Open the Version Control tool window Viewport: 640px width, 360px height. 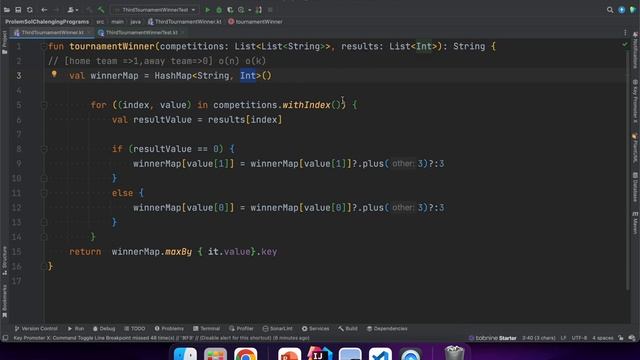click(36, 329)
